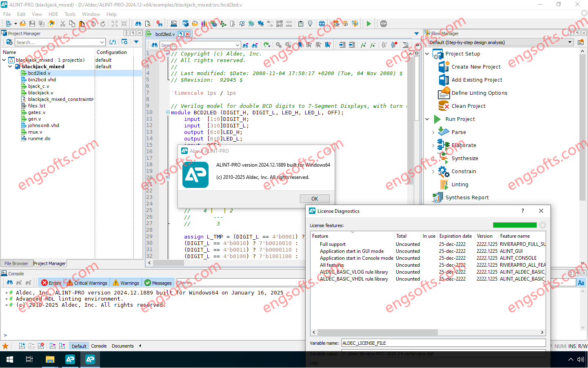Click the Documents layout button in bottom bar
The width and height of the screenshot is (588, 368).
pos(122,346)
